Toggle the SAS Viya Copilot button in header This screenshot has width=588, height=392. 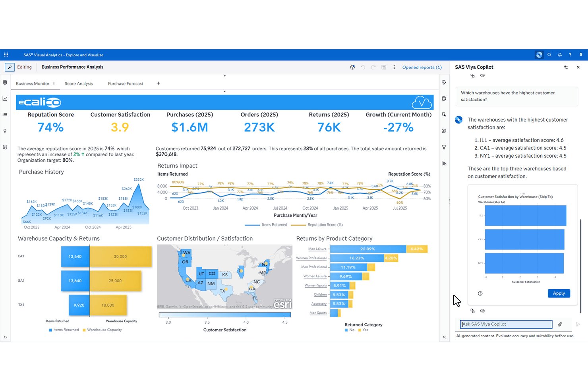(x=539, y=55)
